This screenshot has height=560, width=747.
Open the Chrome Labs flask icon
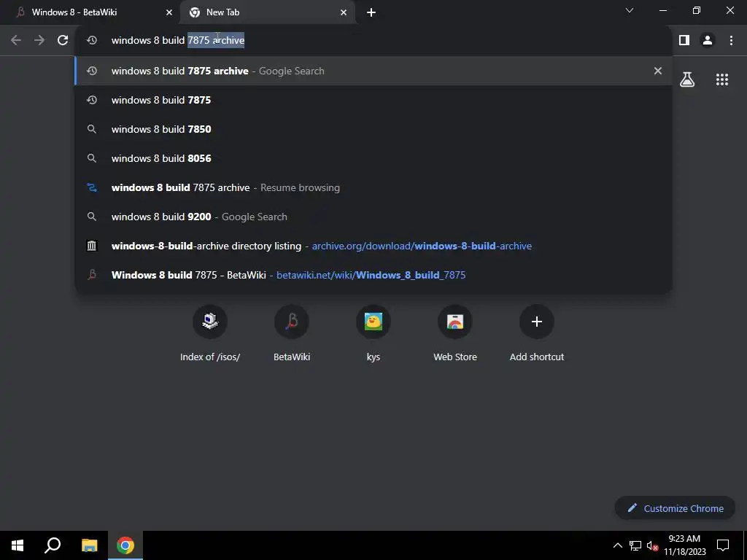687,79
